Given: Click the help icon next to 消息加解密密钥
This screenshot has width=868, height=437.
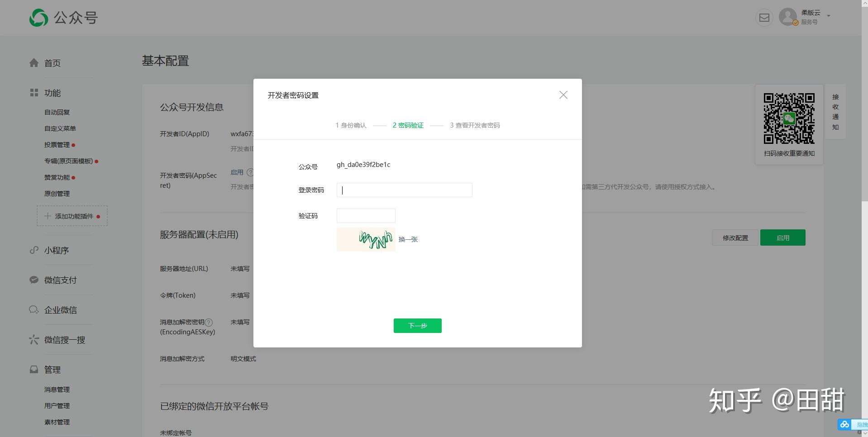Looking at the screenshot, I should coord(209,323).
